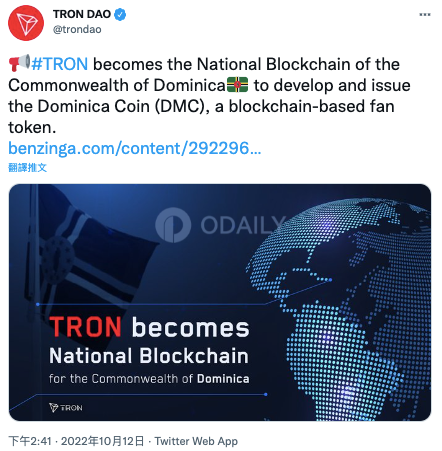Open the #TRON hashtag
The image size is (442, 451).
click(60, 64)
